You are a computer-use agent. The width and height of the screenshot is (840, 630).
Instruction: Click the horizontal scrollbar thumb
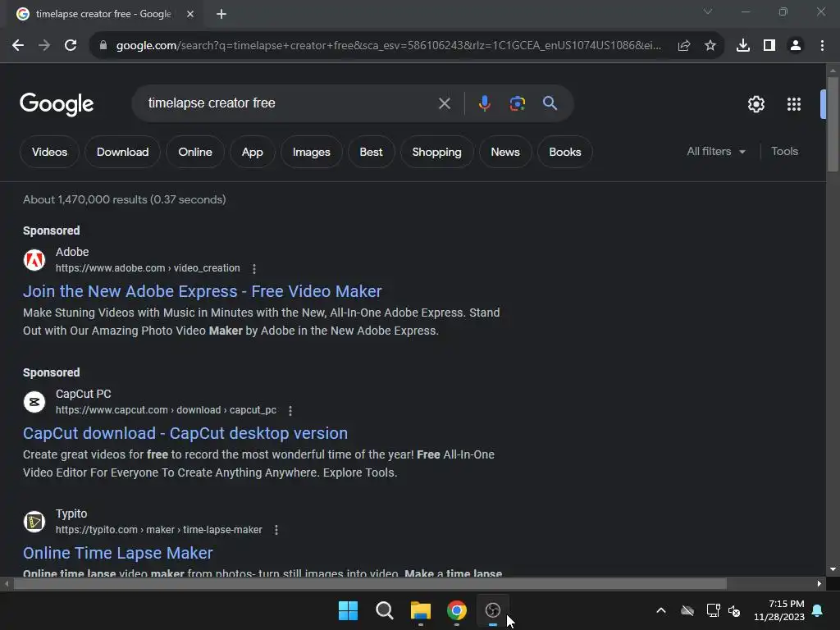click(370, 584)
